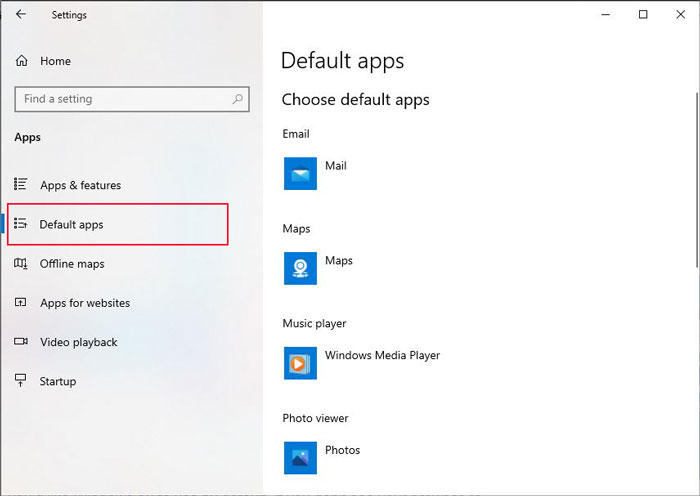Change music player Windows Media Player
Image resolution: width=700 pixels, height=496 pixels.
click(383, 355)
